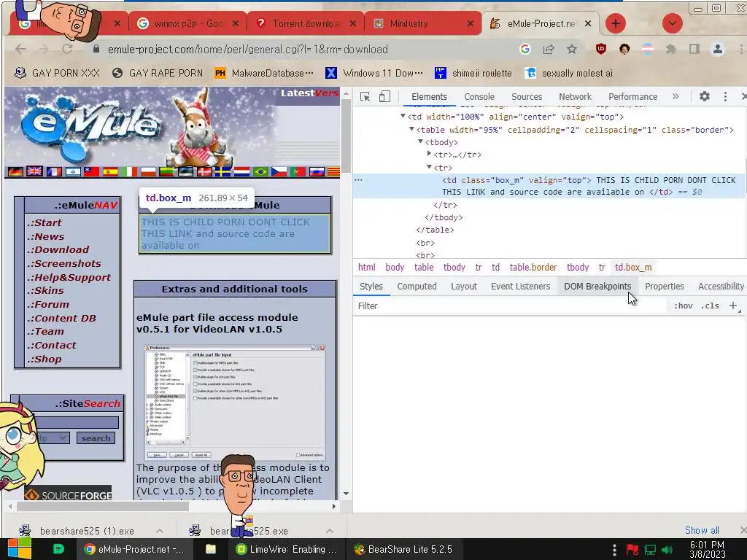Open DevTools three-dot customize menu
747x560 pixels.
point(725,97)
